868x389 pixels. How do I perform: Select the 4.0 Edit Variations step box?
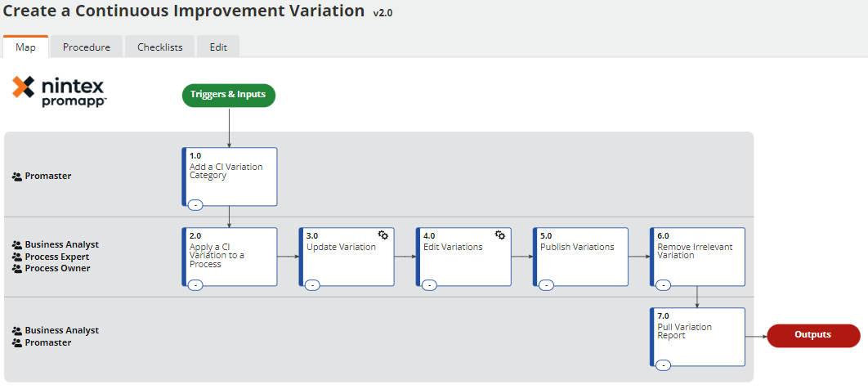(463, 257)
